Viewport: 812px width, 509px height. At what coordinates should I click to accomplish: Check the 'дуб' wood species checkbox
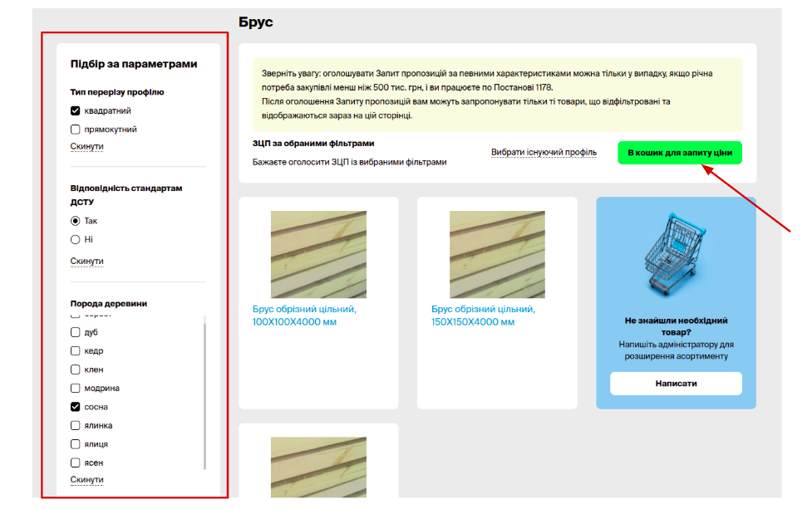tap(76, 332)
